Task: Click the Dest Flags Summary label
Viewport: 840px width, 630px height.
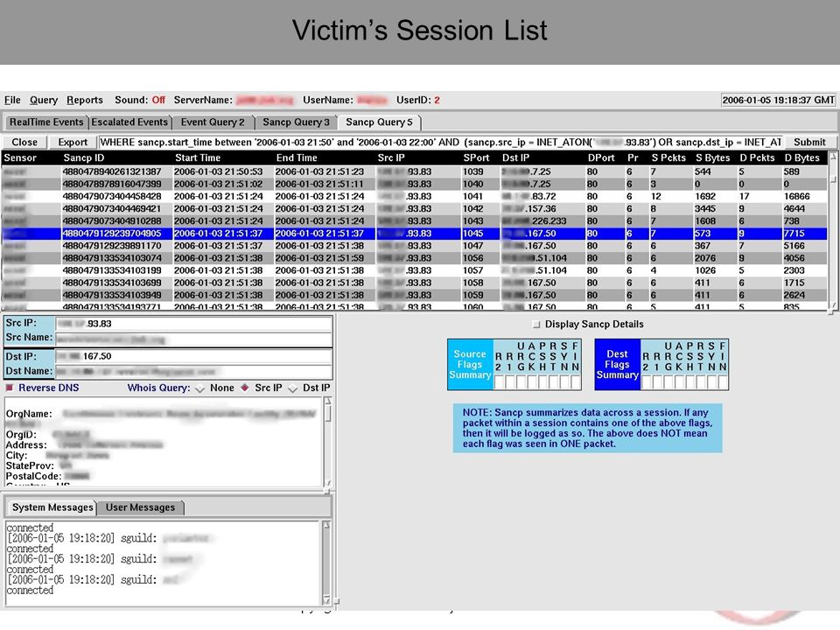Action: pos(617,364)
